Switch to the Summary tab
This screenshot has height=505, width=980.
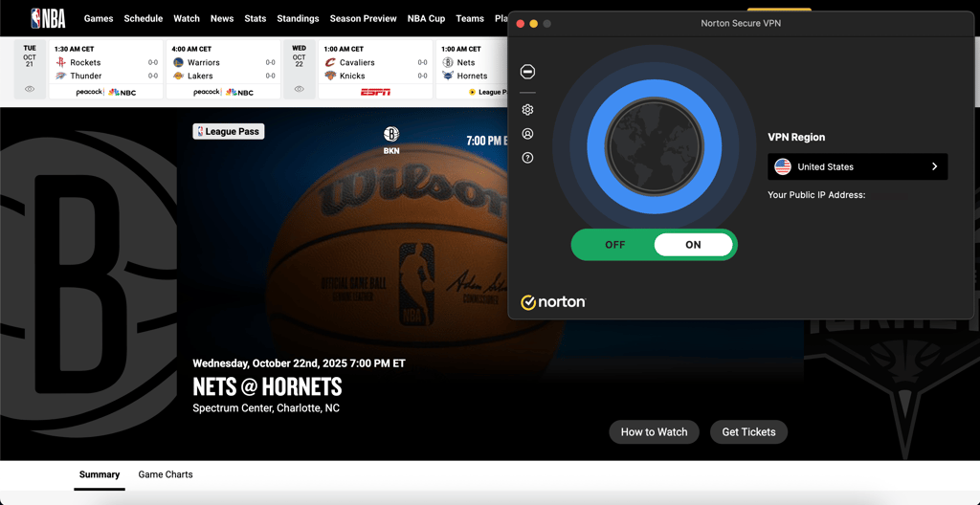pyautogui.click(x=100, y=475)
